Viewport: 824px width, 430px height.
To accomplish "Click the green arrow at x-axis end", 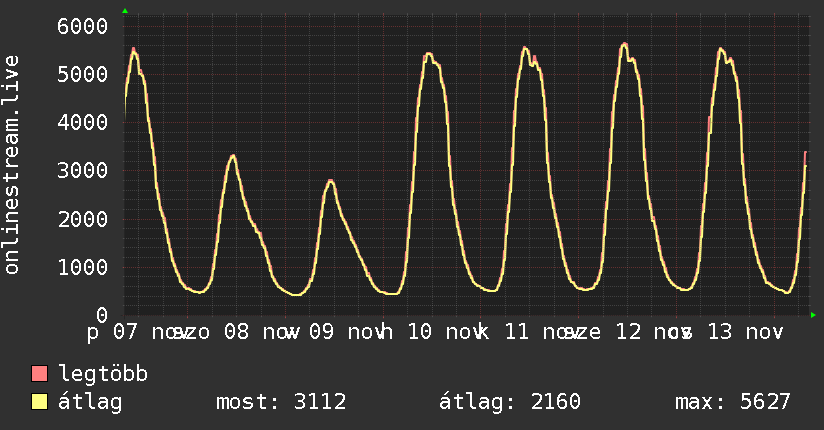I will pos(813,315).
